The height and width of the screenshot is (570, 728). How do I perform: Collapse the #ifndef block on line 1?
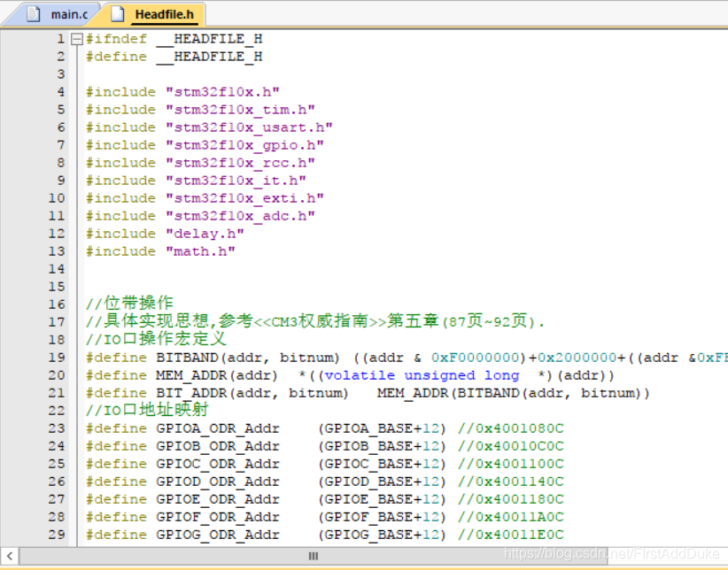pyautogui.click(x=77, y=39)
